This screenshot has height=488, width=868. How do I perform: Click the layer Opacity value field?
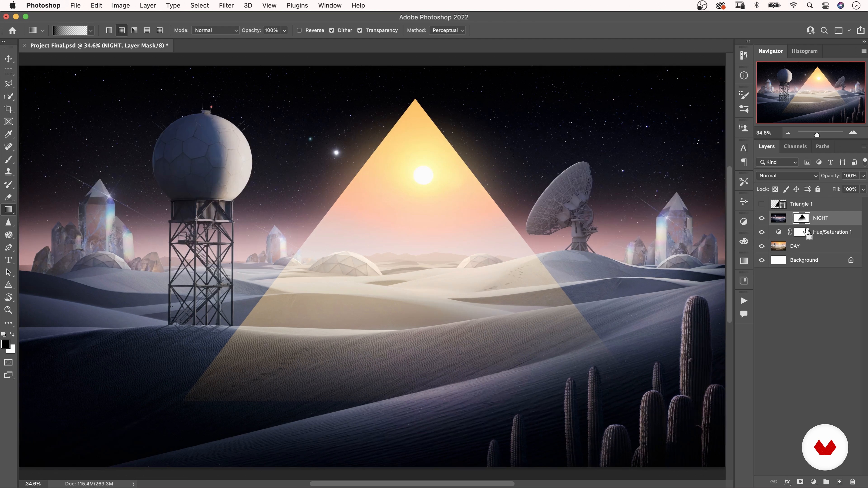pos(850,176)
